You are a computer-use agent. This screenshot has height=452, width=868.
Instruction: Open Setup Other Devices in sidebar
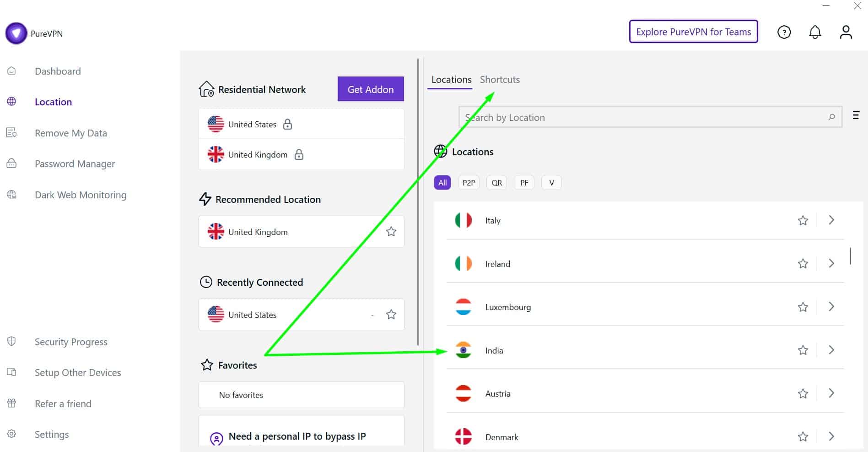[x=78, y=372]
